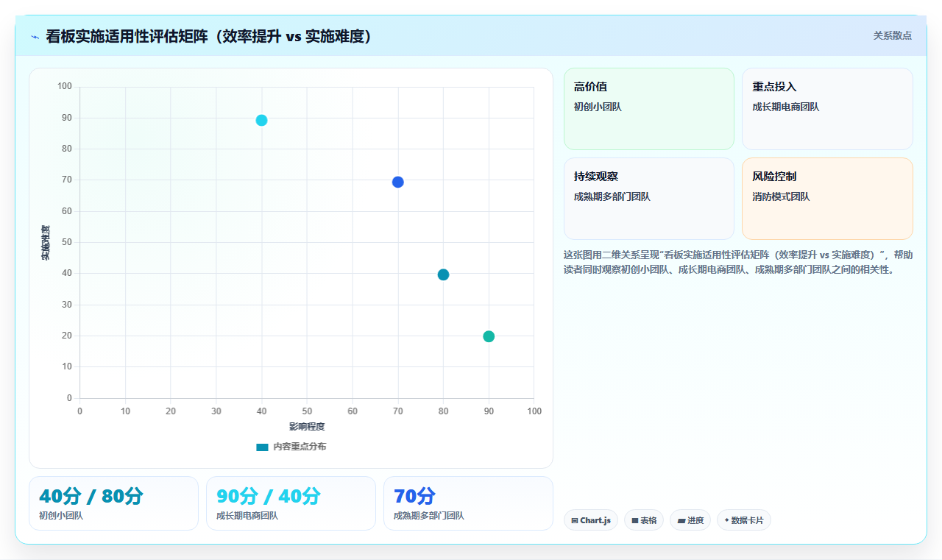The image size is (942, 560).
Task: Click the 内容重点分布 legend label
Action: pyautogui.click(x=300, y=447)
